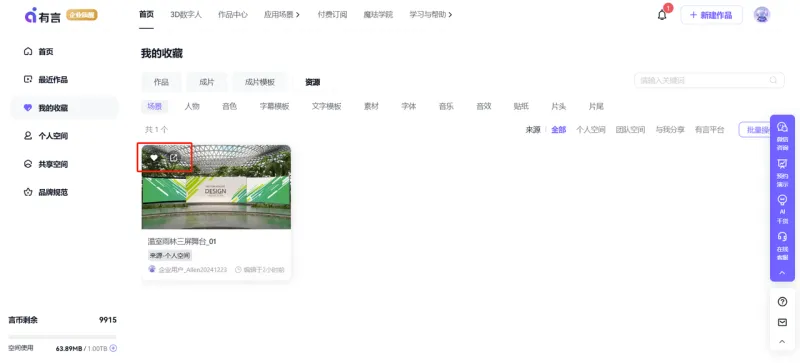This screenshot has width=800, height=363.
Task: Open 3D数字人 in the top navigation
Action: coord(186,15)
